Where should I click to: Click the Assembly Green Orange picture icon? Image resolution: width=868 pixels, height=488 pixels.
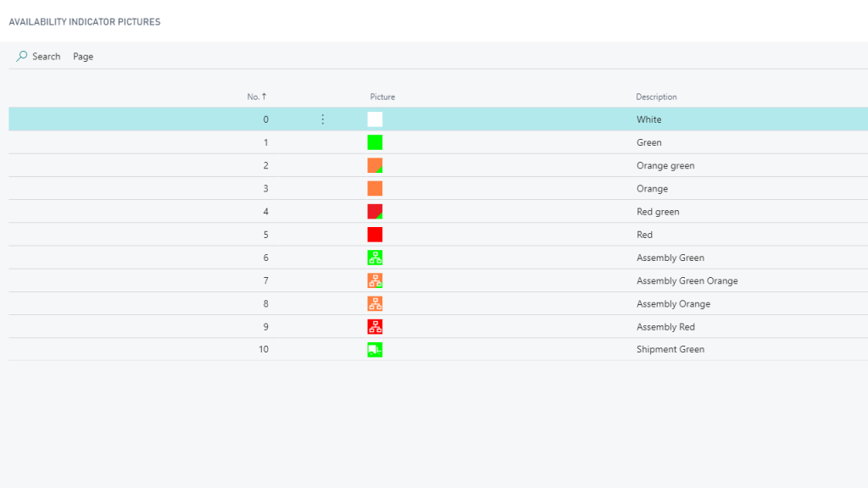[375, 280]
